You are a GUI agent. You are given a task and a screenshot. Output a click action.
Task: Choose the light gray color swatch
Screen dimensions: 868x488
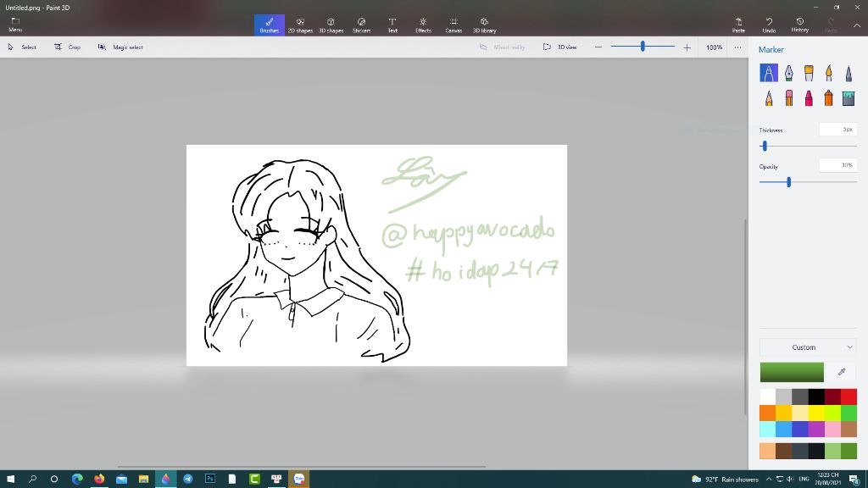(783, 396)
